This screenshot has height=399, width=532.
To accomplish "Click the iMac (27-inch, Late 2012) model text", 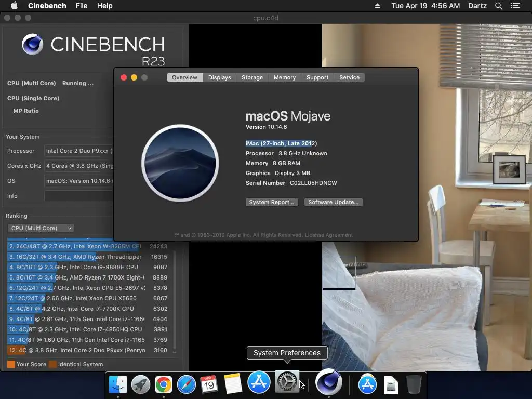I will pyautogui.click(x=281, y=143).
